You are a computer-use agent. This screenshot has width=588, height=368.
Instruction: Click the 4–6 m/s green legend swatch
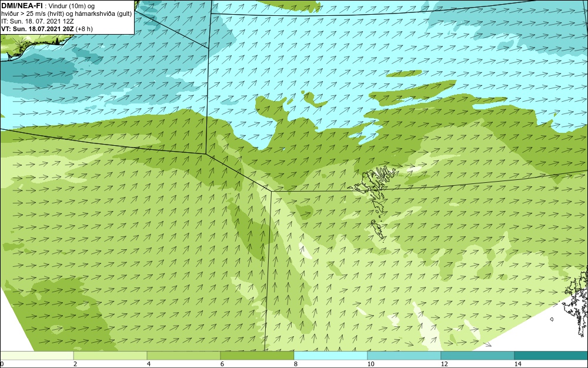coord(183,356)
